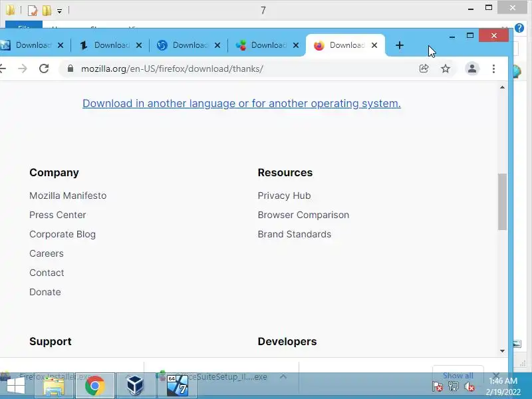Open Mozilla Manifesto link

tap(68, 196)
